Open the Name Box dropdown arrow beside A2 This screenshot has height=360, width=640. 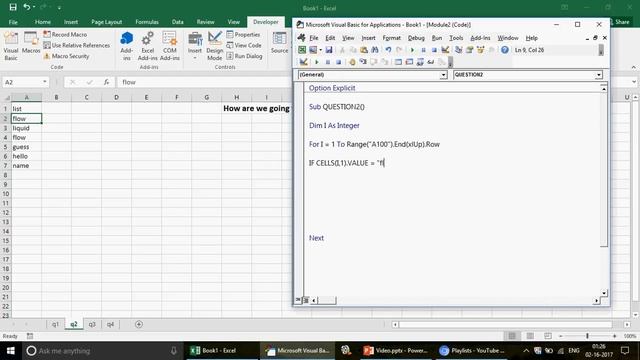pyautogui.click(x=44, y=82)
